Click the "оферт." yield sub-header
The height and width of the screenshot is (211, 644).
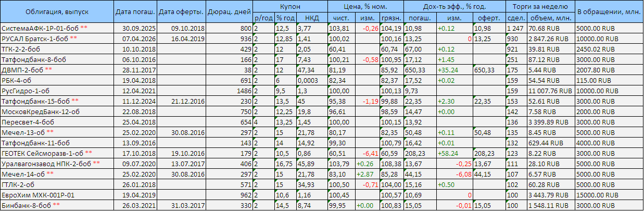488,18
